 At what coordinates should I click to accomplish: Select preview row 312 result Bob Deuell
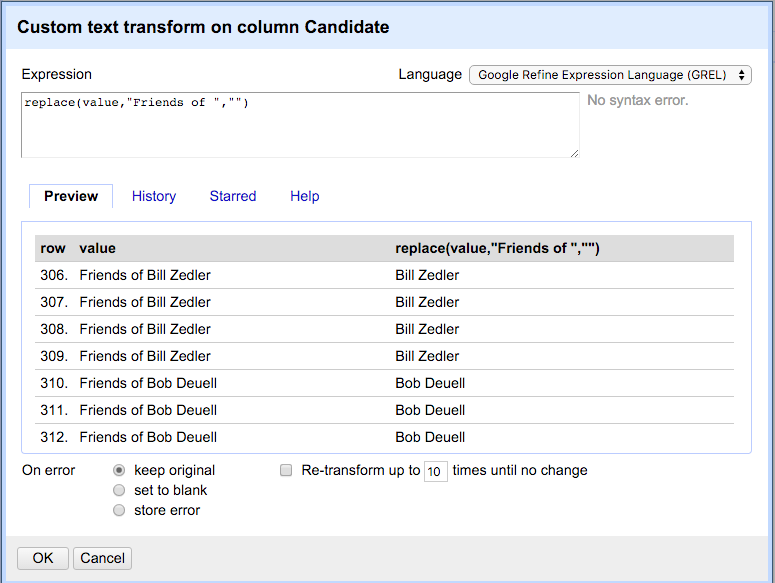tap(430, 437)
